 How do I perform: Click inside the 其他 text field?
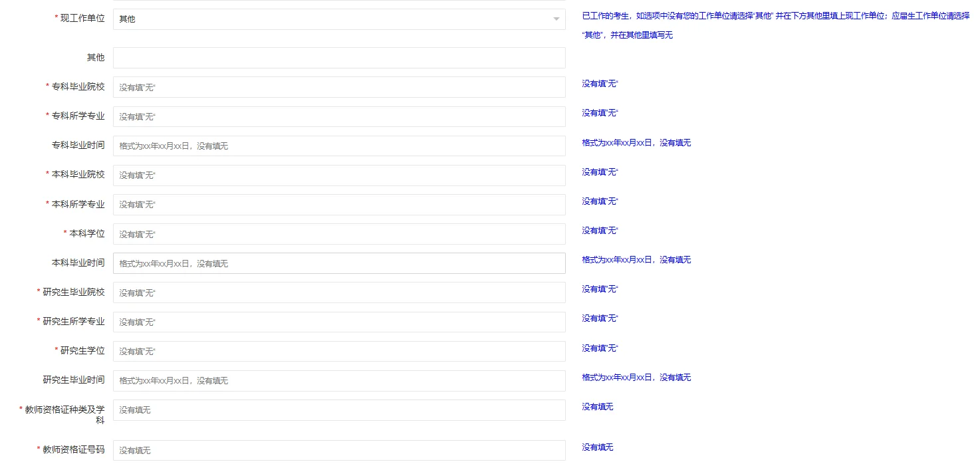(338, 57)
